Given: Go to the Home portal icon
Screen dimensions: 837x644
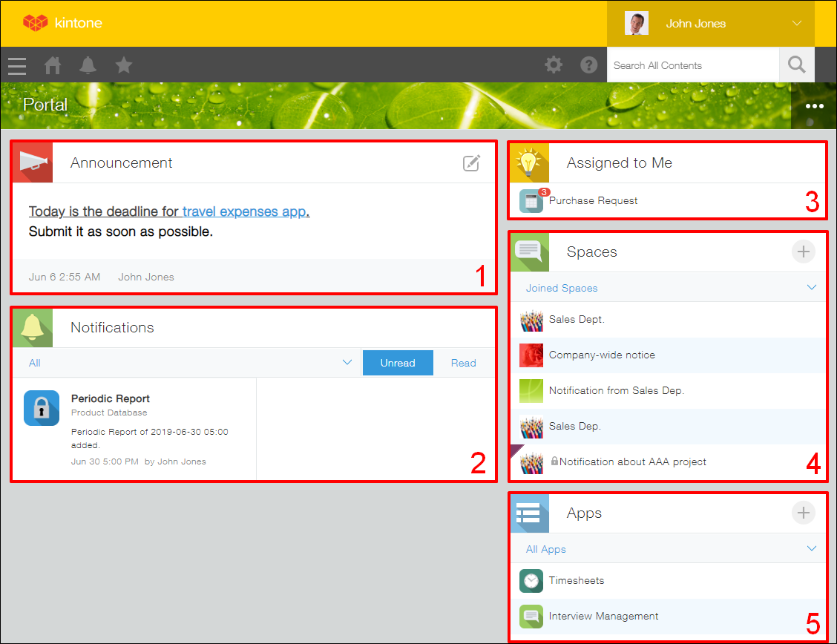Looking at the screenshot, I should click(x=53, y=65).
